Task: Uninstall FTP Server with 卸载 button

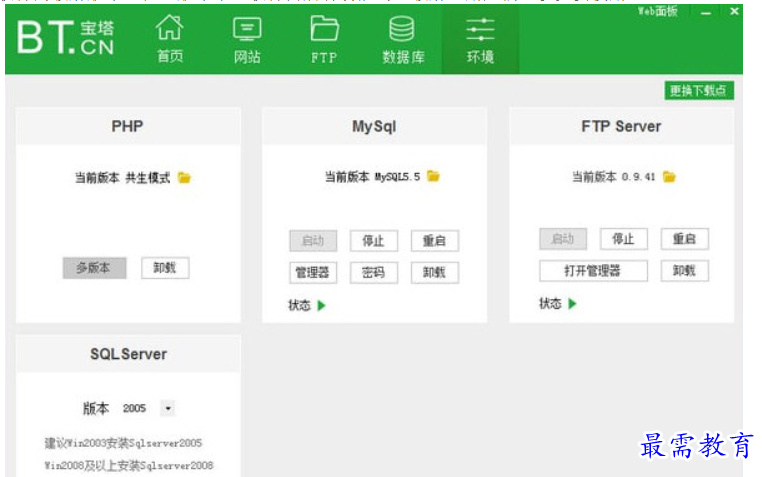Action: tap(684, 271)
